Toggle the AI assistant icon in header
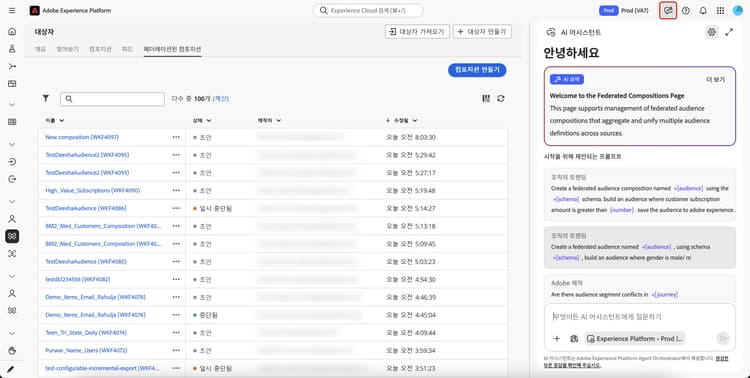 668,11
